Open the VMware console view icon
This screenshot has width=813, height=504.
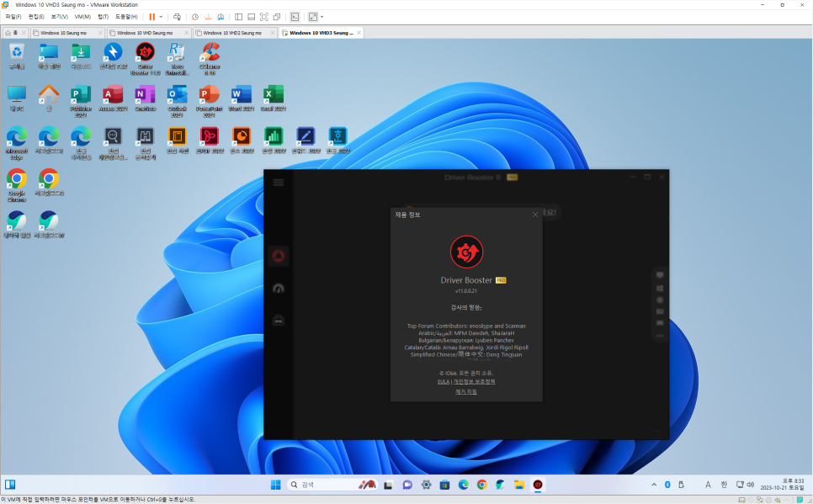click(x=295, y=17)
